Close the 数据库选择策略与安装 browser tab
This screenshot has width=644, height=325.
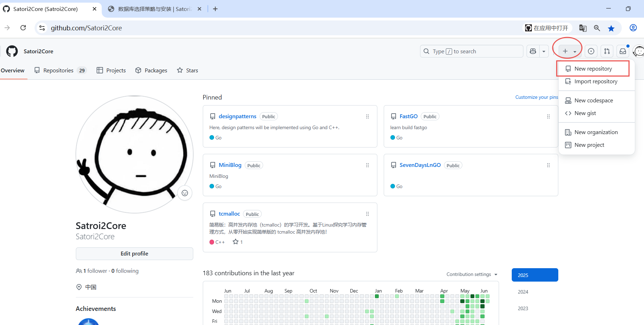pos(199,9)
